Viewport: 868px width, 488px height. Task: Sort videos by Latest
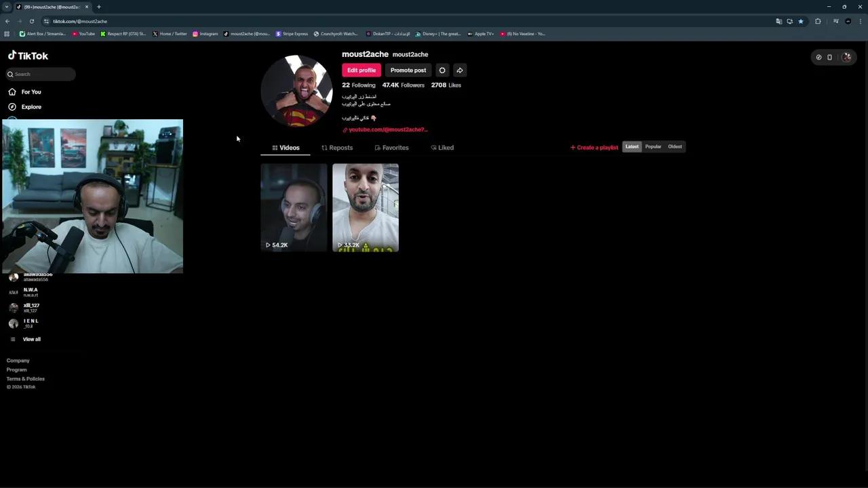[x=632, y=146]
